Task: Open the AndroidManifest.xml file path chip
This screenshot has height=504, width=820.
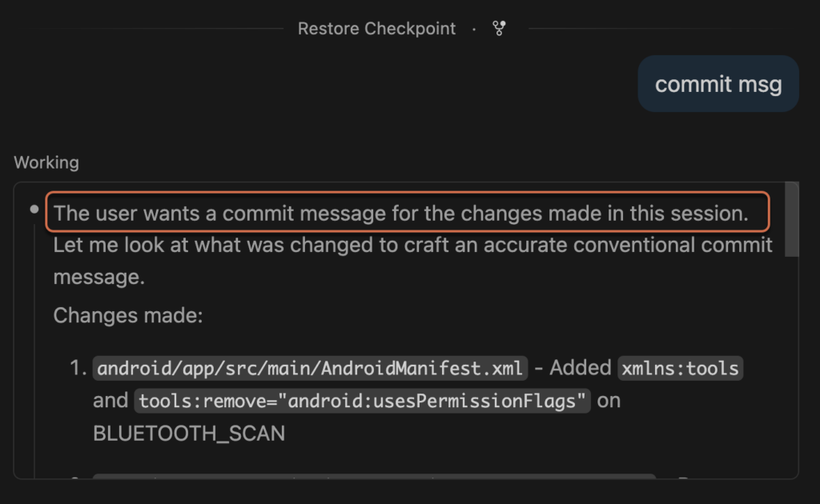Action: click(x=310, y=368)
